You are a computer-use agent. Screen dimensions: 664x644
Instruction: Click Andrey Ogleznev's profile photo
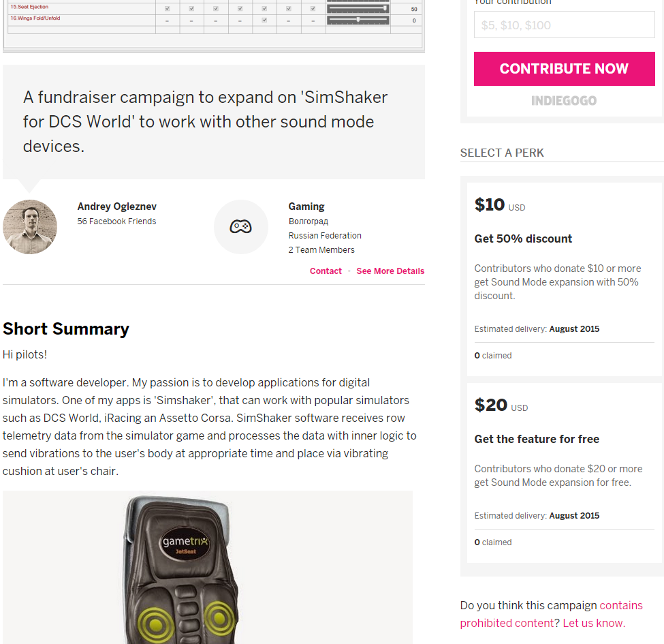(x=30, y=227)
